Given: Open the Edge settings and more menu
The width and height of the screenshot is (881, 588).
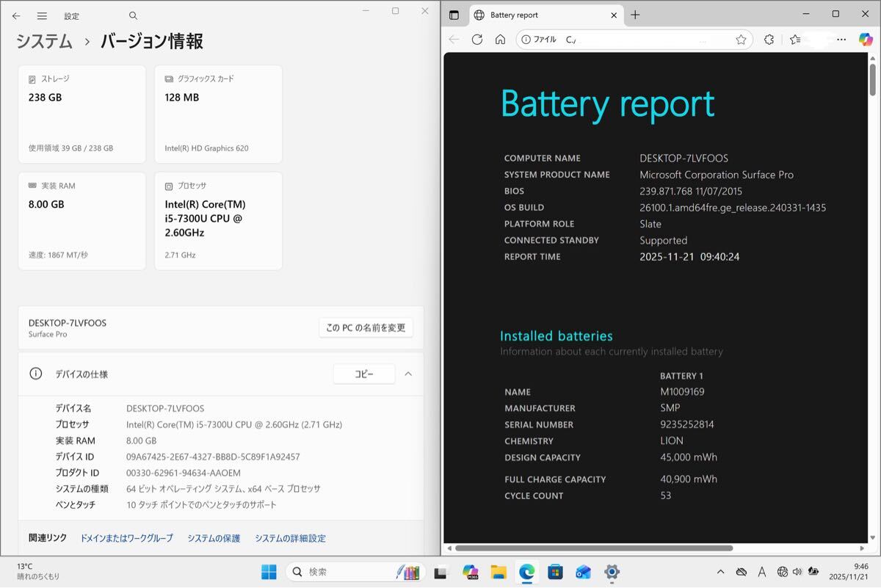Looking at the screenshot, I should pyautogui.click(x=841, y=40).
